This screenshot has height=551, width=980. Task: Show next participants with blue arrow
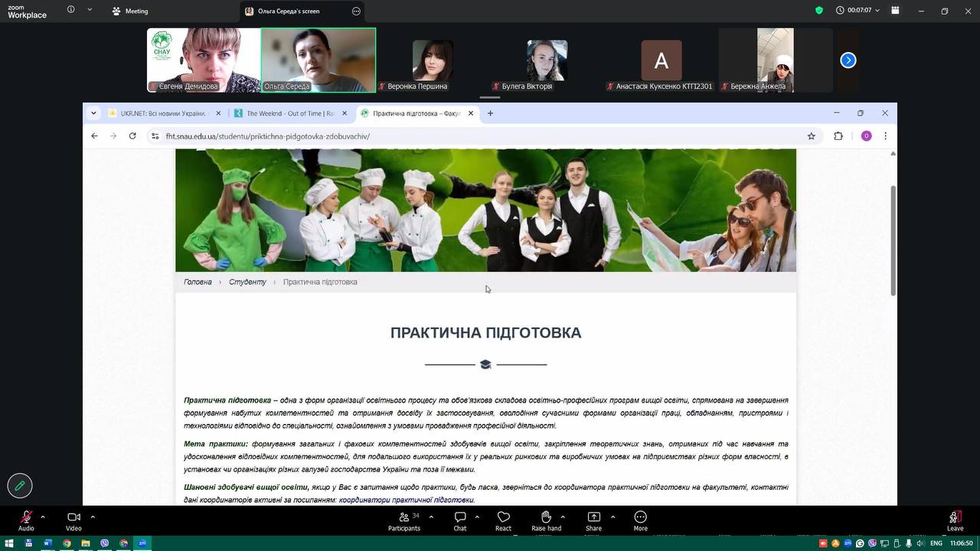[848, 60]
